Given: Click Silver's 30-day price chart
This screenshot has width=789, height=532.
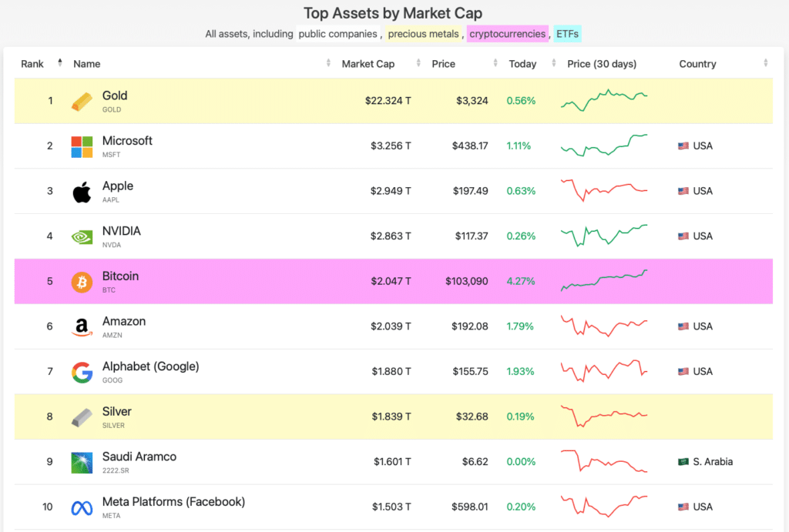Looking at the screenshot, I should (604, 416).
